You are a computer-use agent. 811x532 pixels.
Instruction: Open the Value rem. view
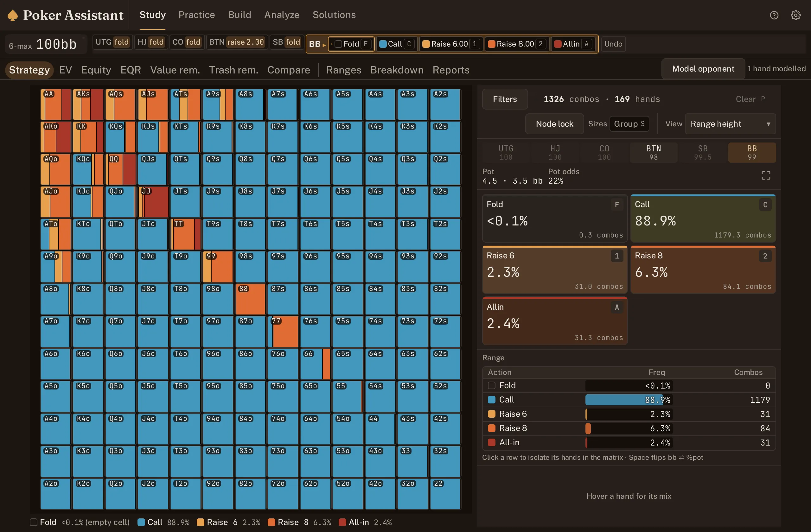[x=175, y=70]
